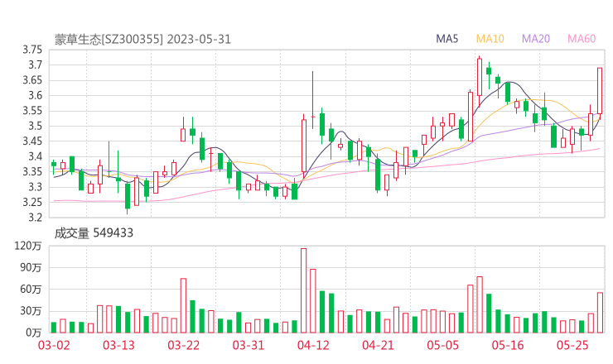Click the 3.7 price axis label
This screenshot has height=364, width=613.
coord(35,65)
